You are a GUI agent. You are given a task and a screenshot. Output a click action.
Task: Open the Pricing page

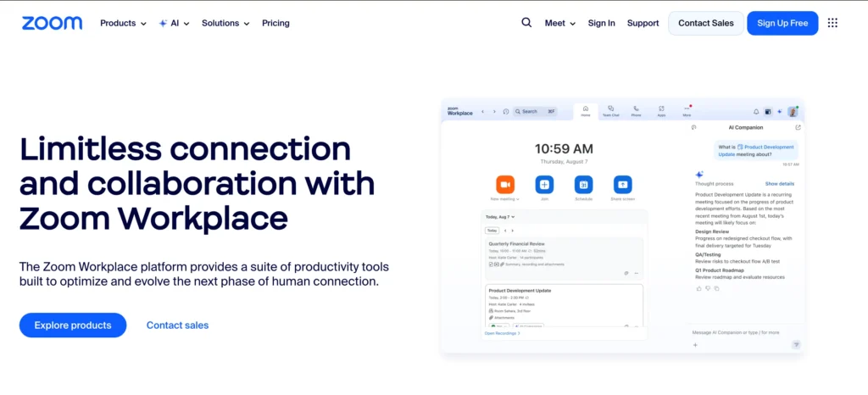pyautogui.click(x=275, y=23)
